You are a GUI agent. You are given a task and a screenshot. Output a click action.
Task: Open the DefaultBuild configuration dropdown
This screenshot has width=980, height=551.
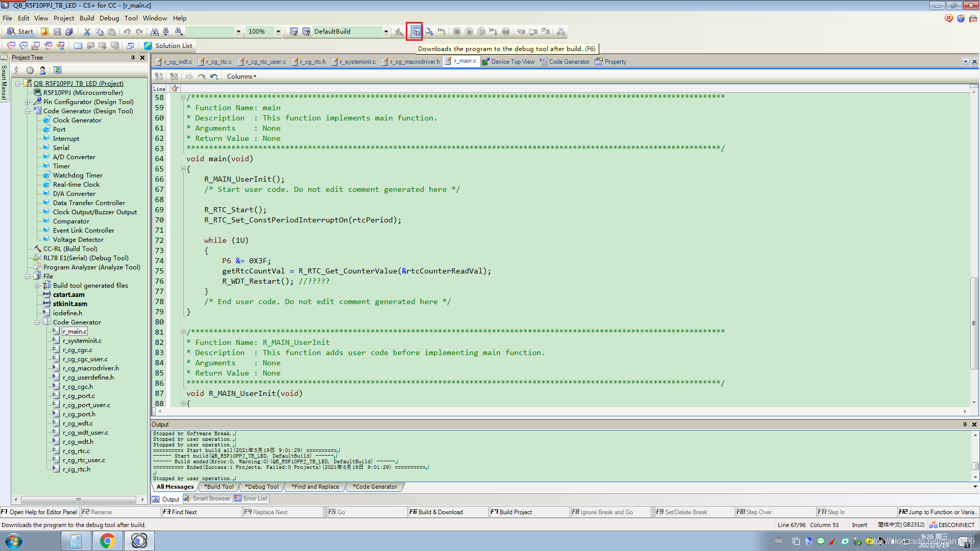click(x=386, y=32)
